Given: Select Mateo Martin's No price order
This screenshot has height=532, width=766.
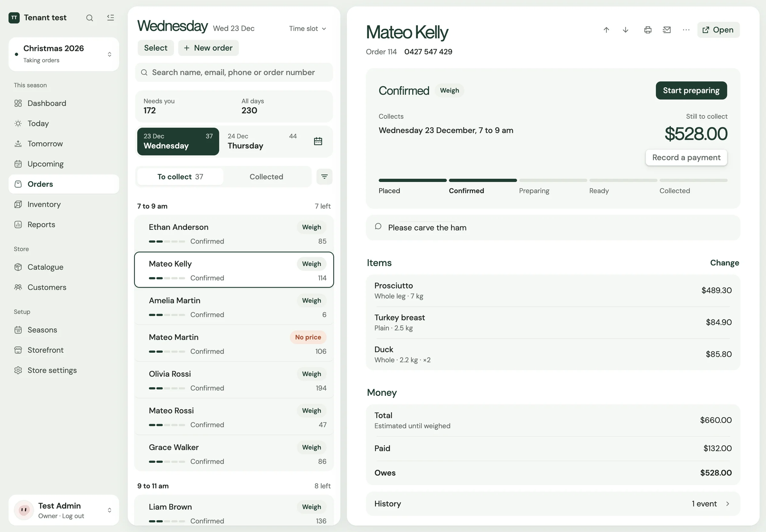Looking at the screenshot, I should coord(234,344).
